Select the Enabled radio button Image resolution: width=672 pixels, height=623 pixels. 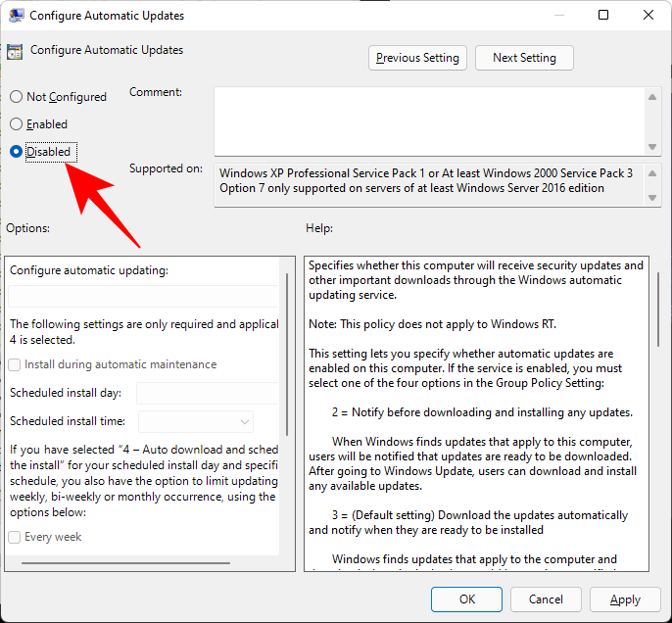tap(16, 124)
